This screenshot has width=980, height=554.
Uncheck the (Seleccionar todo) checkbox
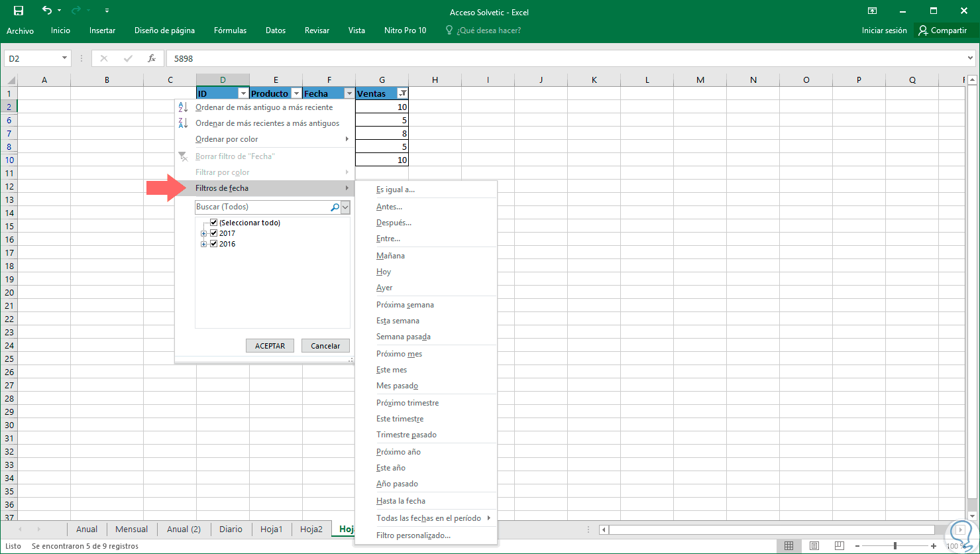(213, 223)
